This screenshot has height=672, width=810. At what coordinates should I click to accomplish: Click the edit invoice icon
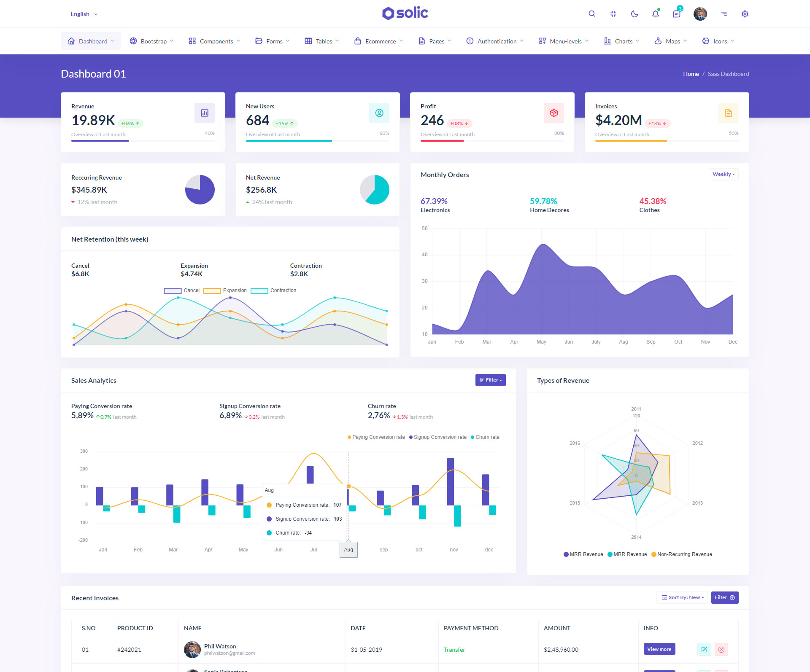pos(704,650)
